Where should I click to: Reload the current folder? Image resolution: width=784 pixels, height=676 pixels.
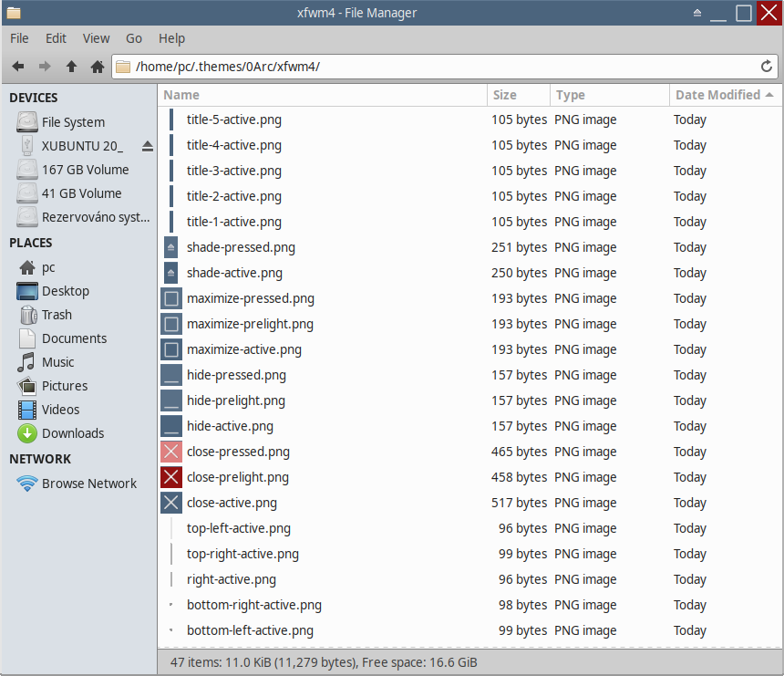(x=767, y=67)
